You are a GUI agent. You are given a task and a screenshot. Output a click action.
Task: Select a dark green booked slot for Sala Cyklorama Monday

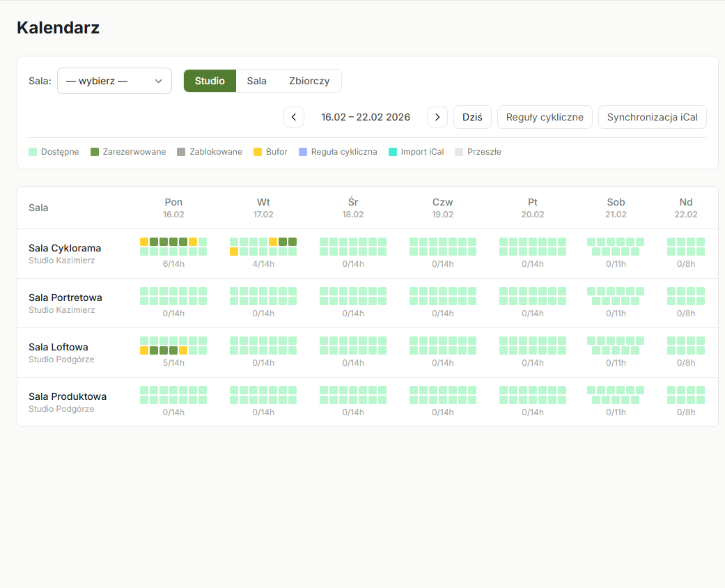(164, 242)
